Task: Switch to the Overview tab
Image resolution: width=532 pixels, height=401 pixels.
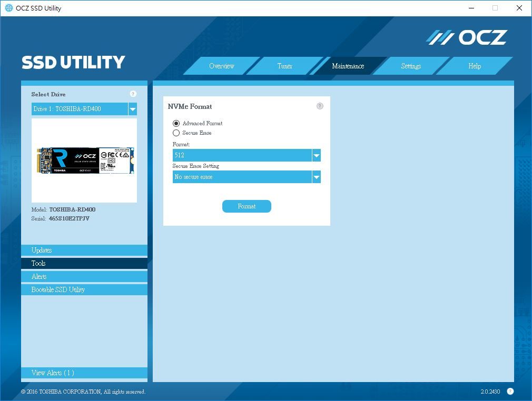Action: (x=222, y=66)
